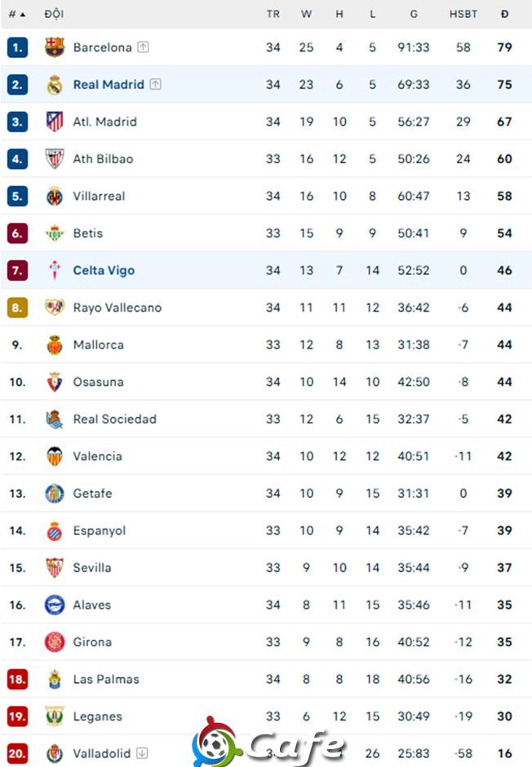Click promotion arrow icon beside Barcelona

[143, 47]
